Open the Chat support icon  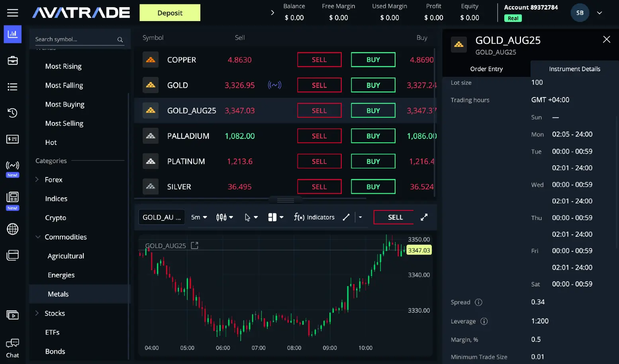[x=13, y=348]
